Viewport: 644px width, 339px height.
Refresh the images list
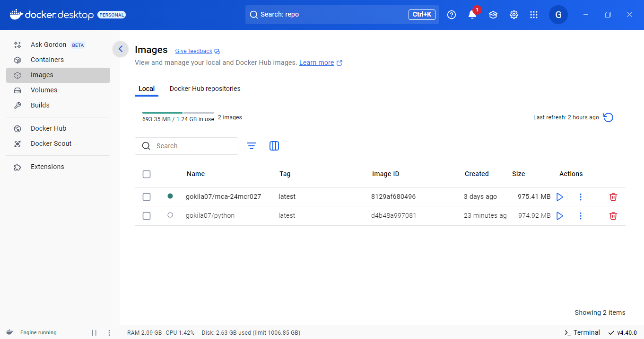pyautogui.click(x=609, y=117)
